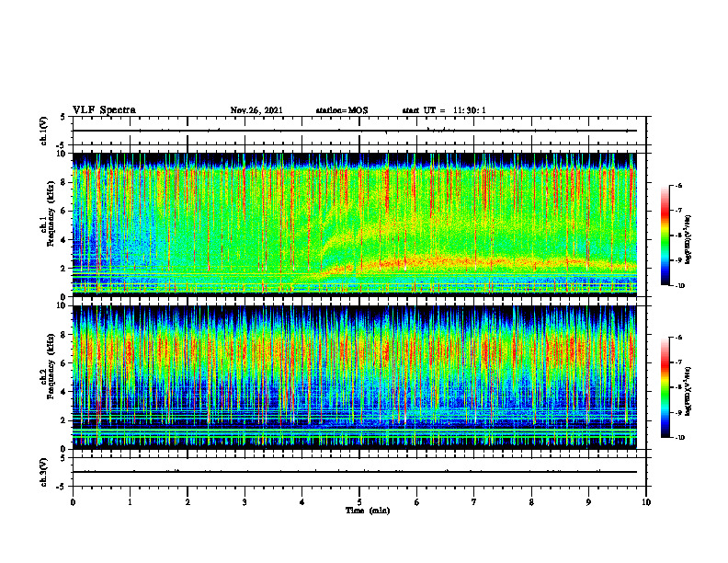Image resolution: width=728 pixels, height=563 pixels.
Task: Click the ch.3(V) axis label
Action: tap(44, 472)
